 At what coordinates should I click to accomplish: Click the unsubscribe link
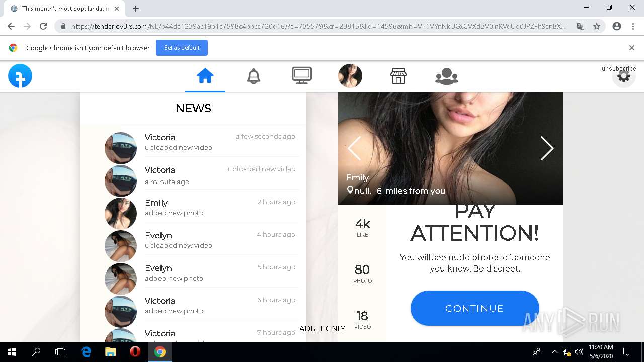click(619, 69)
